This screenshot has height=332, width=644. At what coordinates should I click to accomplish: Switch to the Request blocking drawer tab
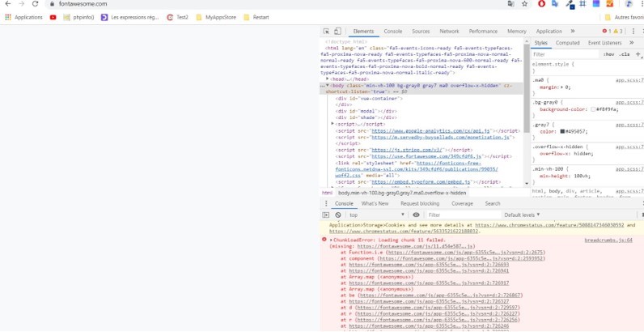pos(420,204)
